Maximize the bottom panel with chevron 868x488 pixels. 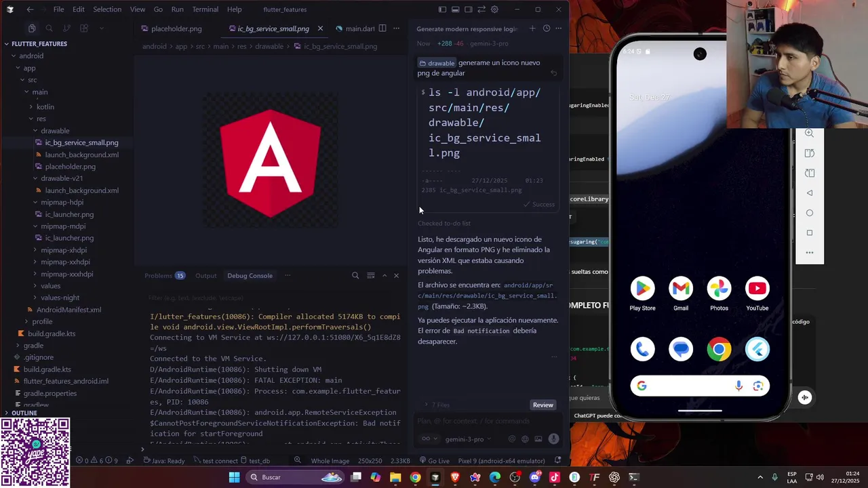coord(384,275)
